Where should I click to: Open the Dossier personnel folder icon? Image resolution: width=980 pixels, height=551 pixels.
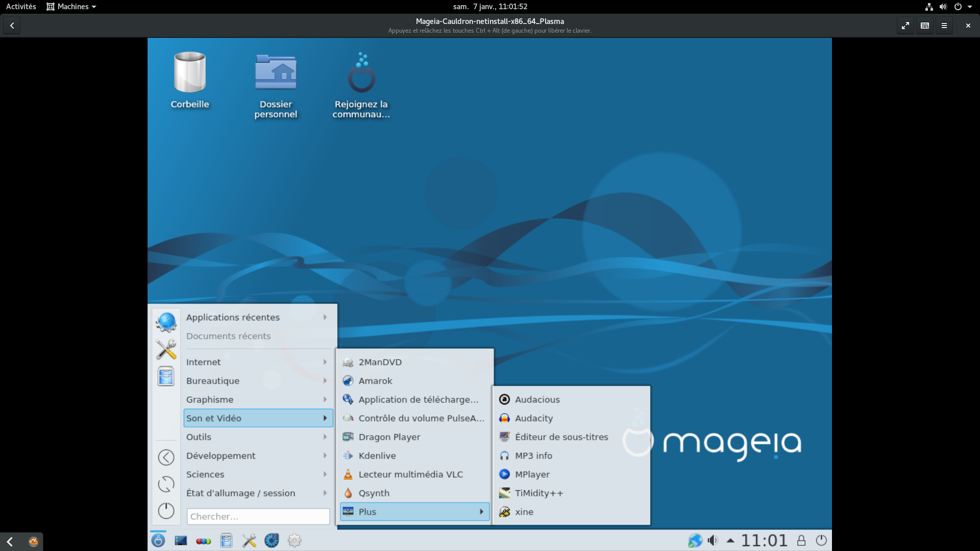pyautogui.click(x=276, y=85)
